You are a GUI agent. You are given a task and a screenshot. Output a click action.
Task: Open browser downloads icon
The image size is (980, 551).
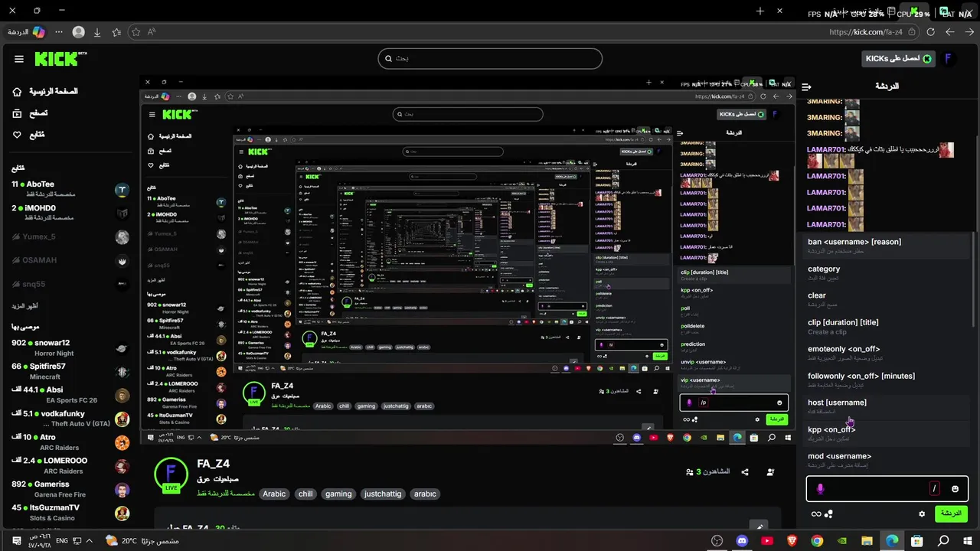[97, 32]
